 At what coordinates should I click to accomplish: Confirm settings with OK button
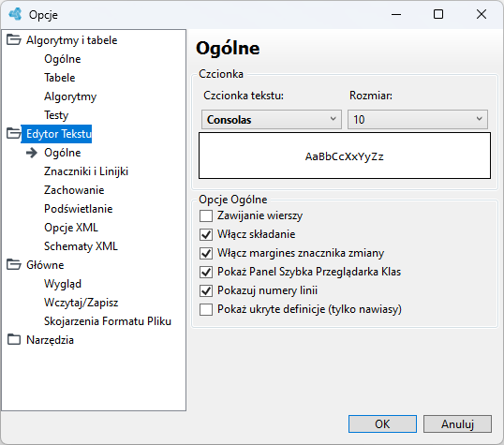tap(382, 423)
